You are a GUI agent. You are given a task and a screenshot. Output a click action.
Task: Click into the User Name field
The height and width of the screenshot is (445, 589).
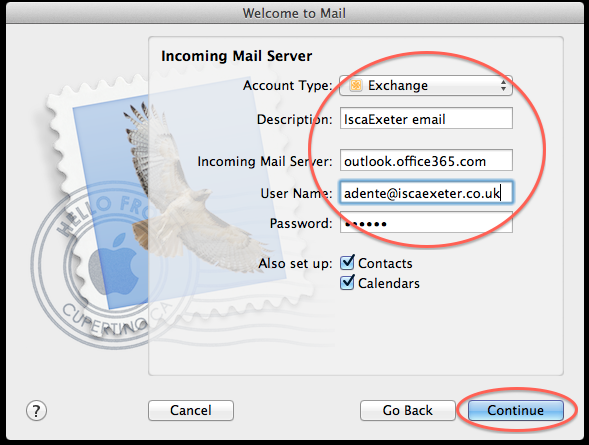pos(426,193)
